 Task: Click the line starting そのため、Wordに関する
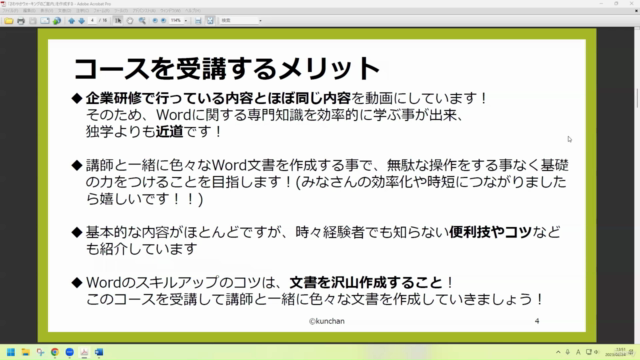pyautogui.click(x=275, y=115)
